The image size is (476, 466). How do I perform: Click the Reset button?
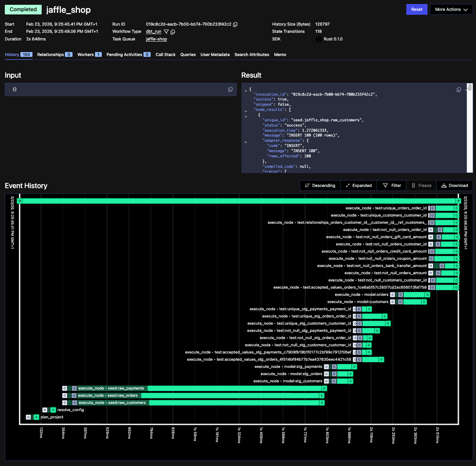point(417,9)
